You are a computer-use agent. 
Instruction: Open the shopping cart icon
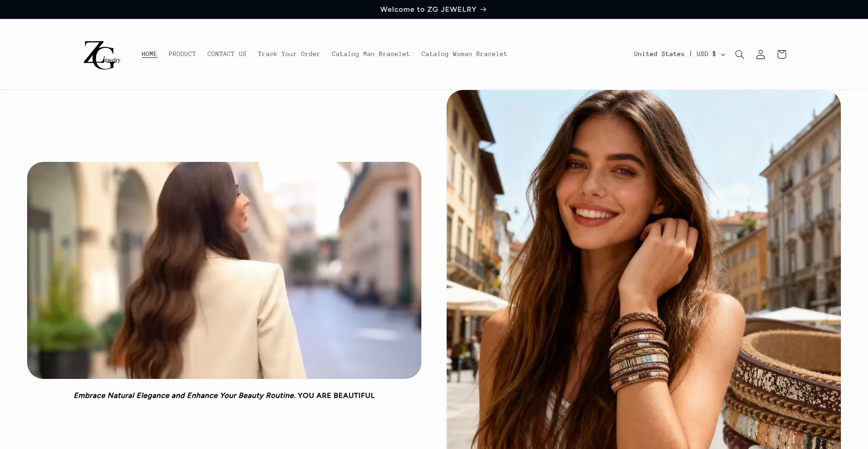782,54
